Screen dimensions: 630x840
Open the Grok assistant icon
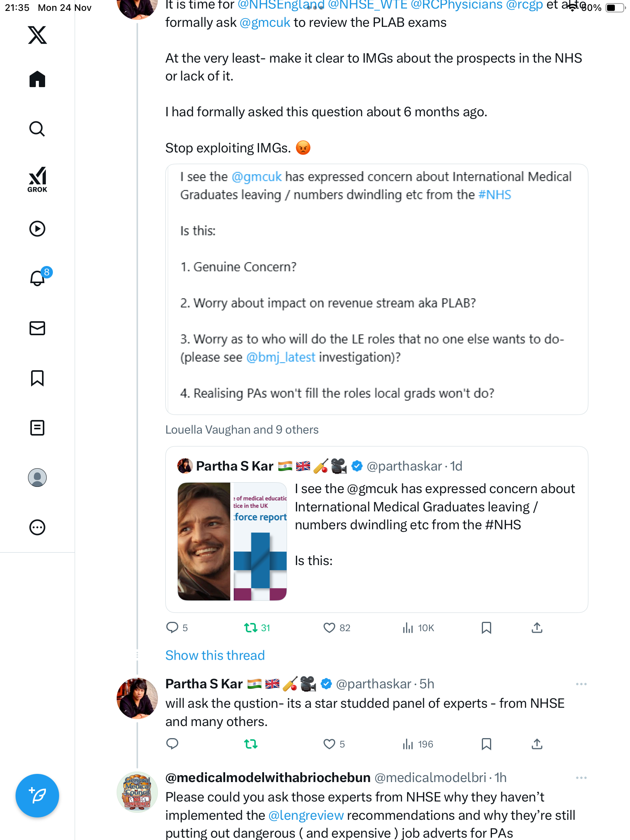(37, 179)
